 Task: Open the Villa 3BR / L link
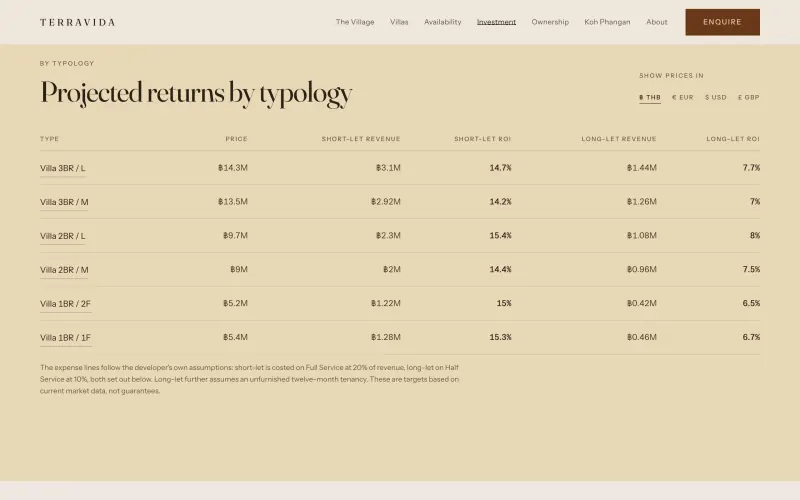63,168
